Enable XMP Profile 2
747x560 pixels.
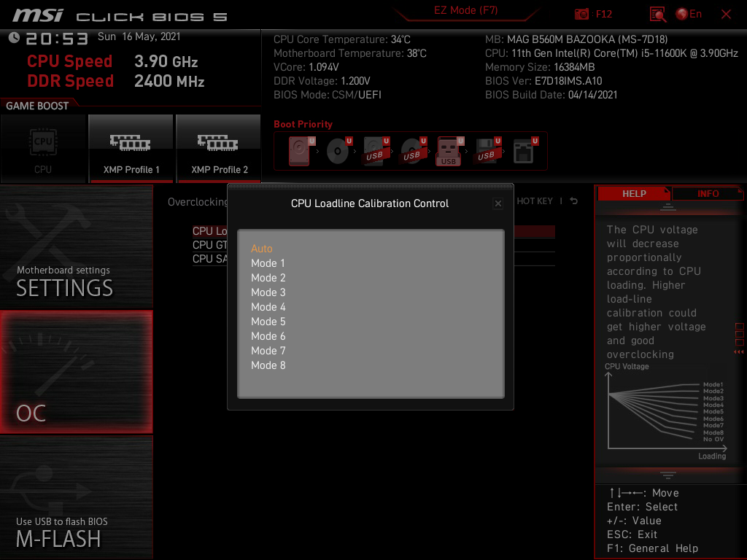219,149
